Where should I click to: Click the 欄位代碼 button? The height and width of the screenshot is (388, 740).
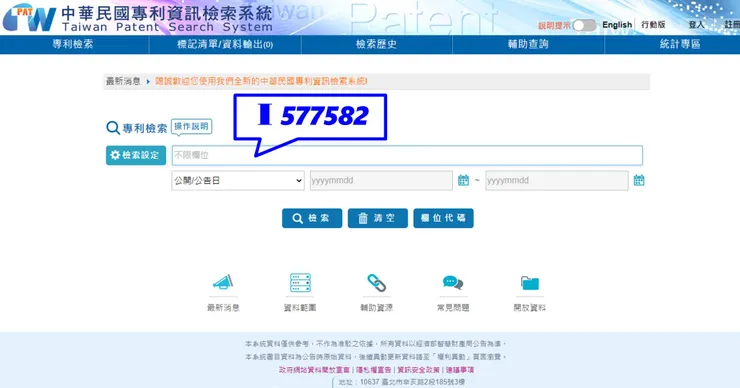(x=443, y=218)
